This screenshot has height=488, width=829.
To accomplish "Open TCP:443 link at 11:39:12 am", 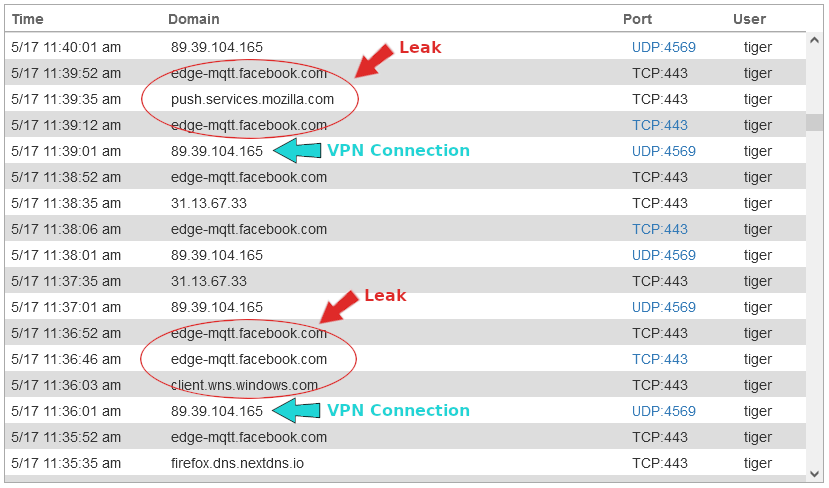I will click(660, 125).
